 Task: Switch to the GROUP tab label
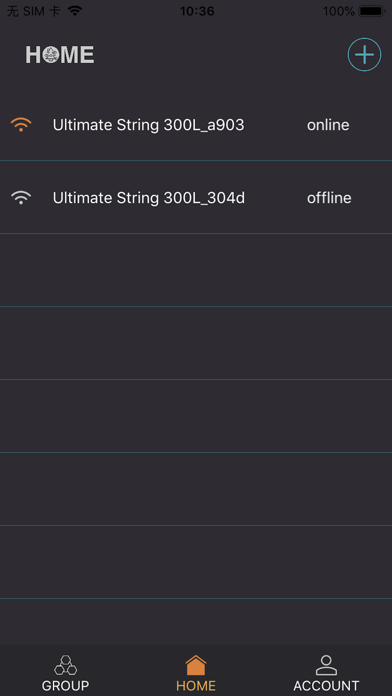pos(65,686)
